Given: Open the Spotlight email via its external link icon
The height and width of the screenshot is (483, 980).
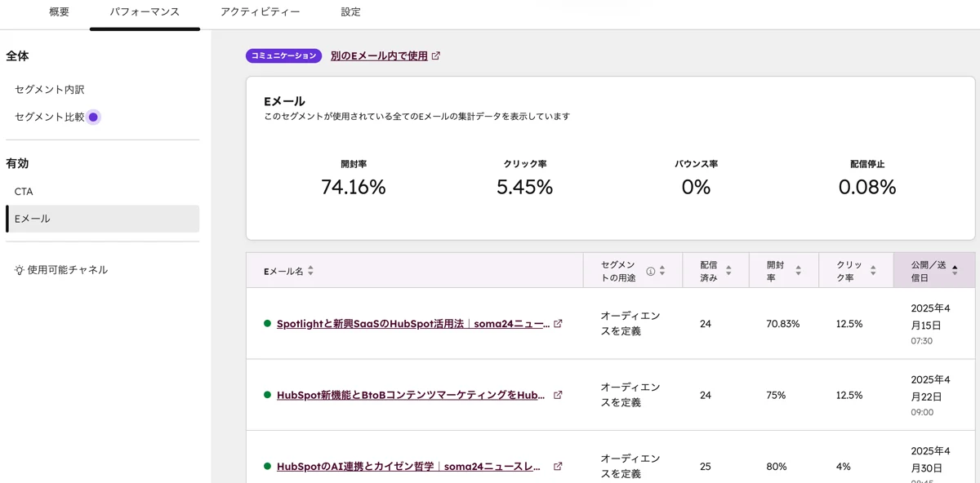Looking at the screenshot, I should (x=558, y=323).
